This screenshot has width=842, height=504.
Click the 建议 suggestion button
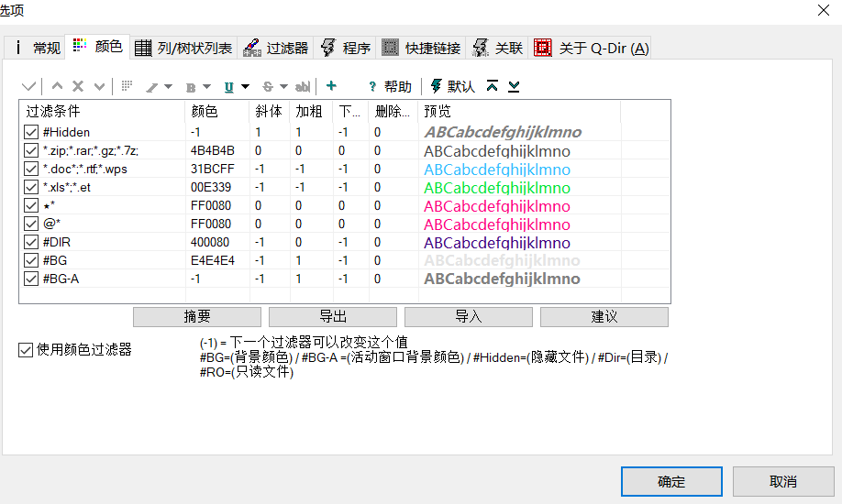click(x=604, y=317)
